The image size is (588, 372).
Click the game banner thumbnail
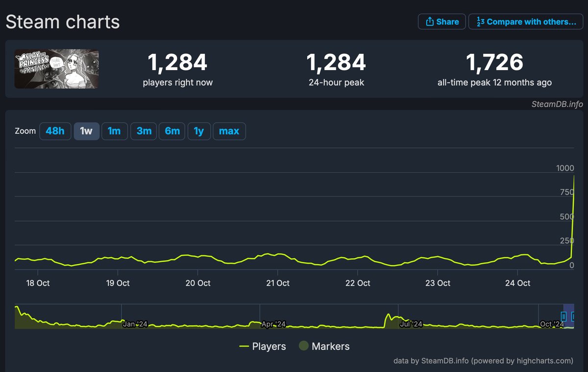(57, 69)
